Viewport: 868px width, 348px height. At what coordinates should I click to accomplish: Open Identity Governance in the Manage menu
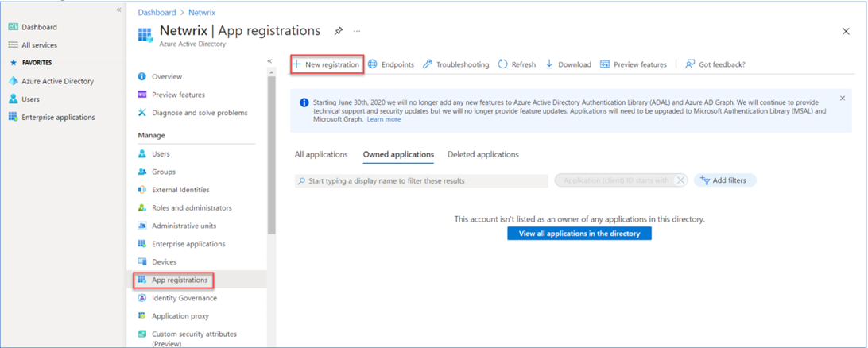184,298
